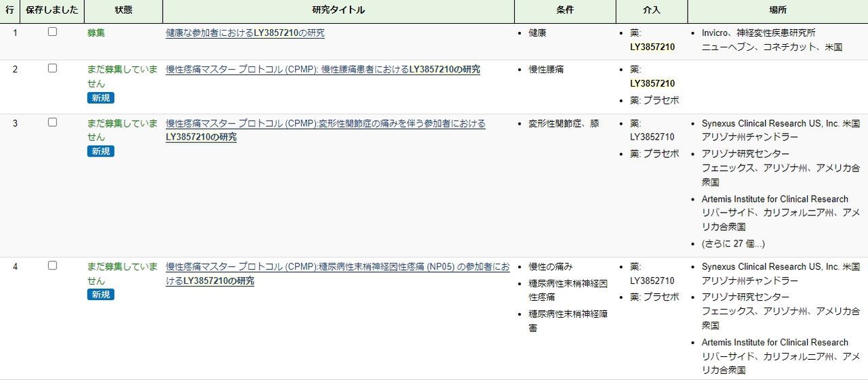Enable the save checkbox for row 4
This screenshot has width=868, height=380.
click(52, 266)
